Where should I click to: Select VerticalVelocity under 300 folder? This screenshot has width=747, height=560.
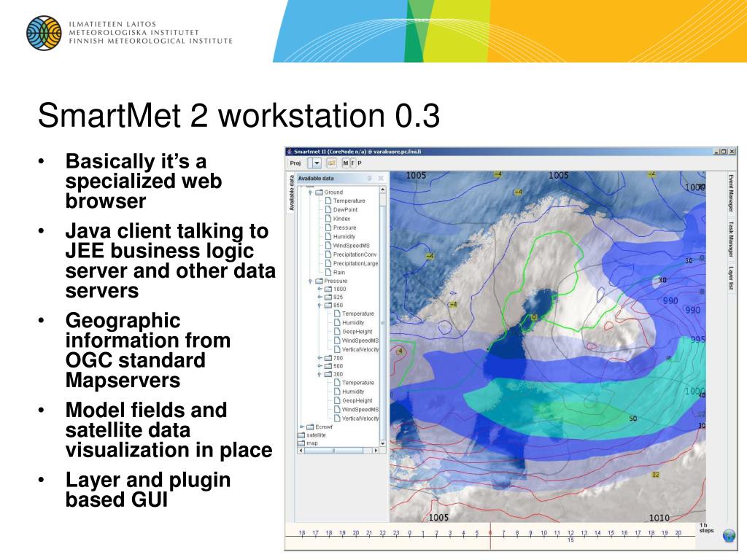pyautogui.click(x=356, y=419)
